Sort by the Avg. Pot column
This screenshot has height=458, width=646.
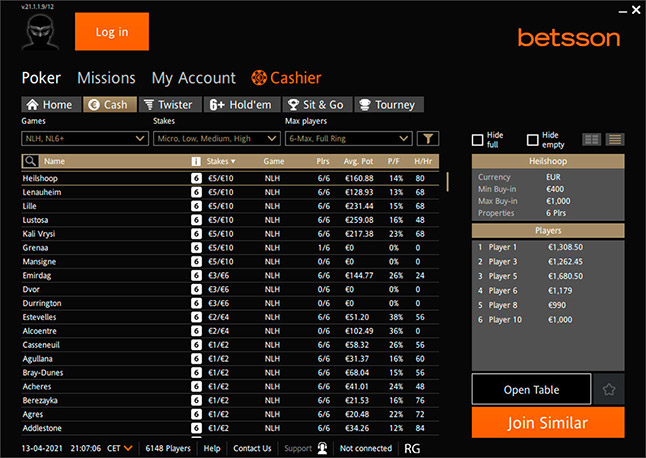coord(358,161)
